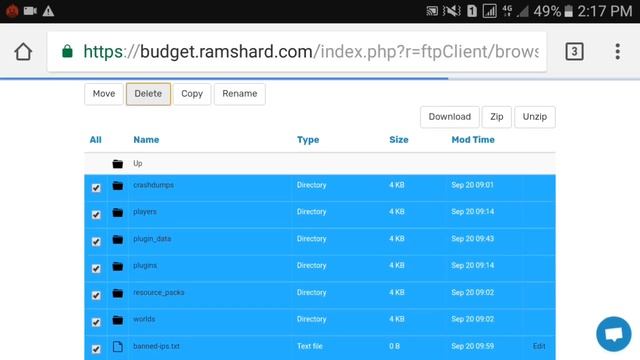
Task: Open the worlds directory name
Action: (144, 319)
